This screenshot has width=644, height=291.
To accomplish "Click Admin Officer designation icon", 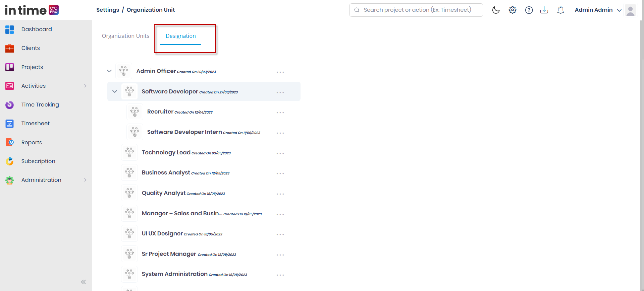I will pos(124,71).
